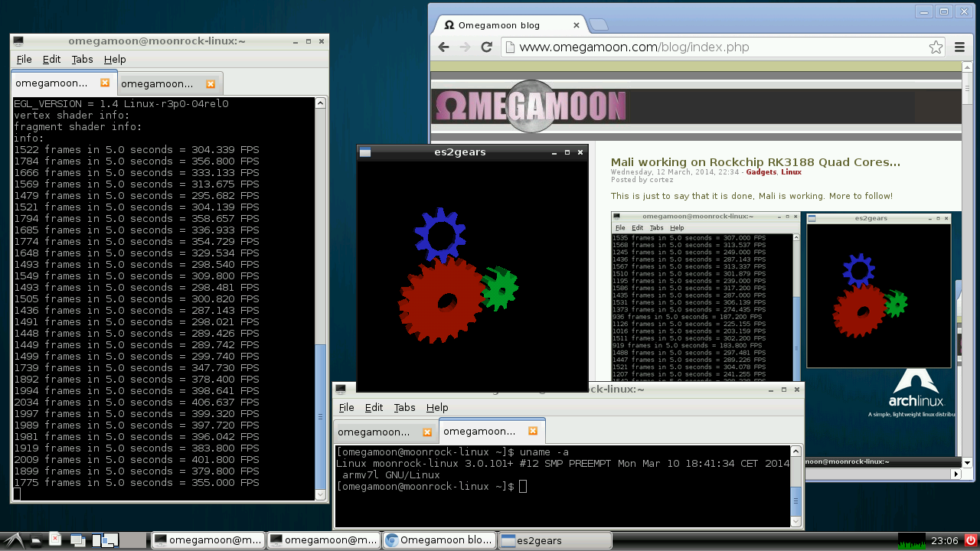980x551 pixels.
Task: Click the left terminal scrollbar up arrow
Action: click(x=322, y=103)
